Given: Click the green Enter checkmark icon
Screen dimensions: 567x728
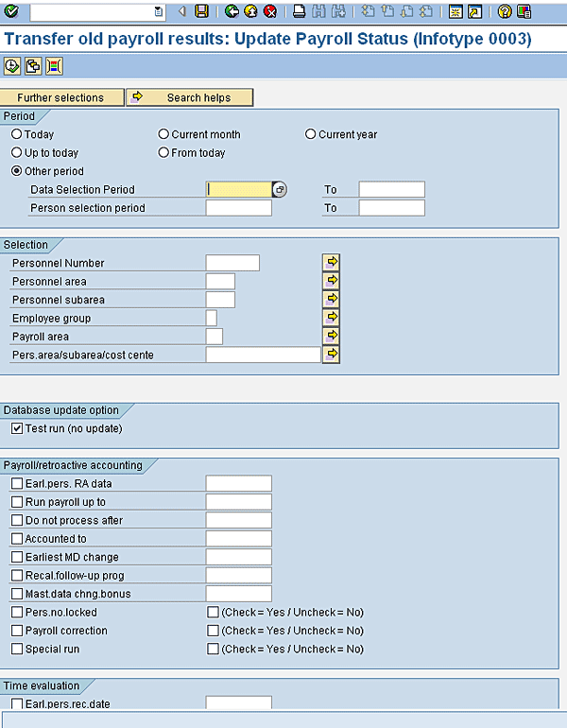Looking at the screenshot, I should click(12, 11).
